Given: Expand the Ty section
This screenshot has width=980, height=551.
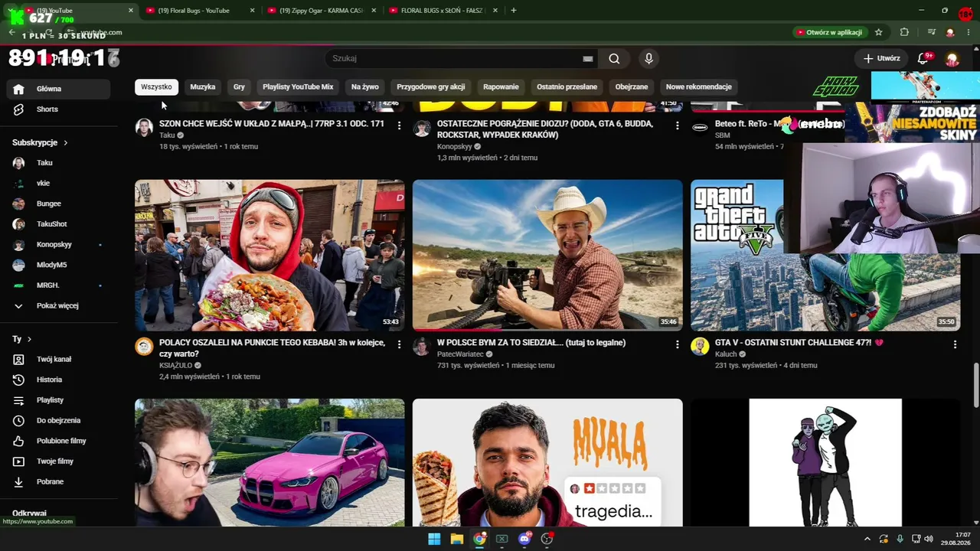Looking at the screenshot, I should coord(22,339).
